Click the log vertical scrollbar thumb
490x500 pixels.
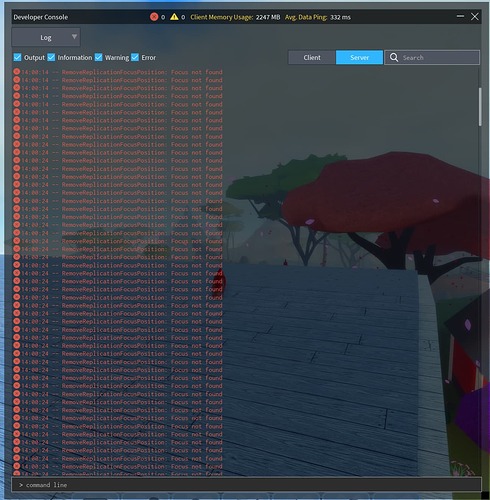point(480,107)
